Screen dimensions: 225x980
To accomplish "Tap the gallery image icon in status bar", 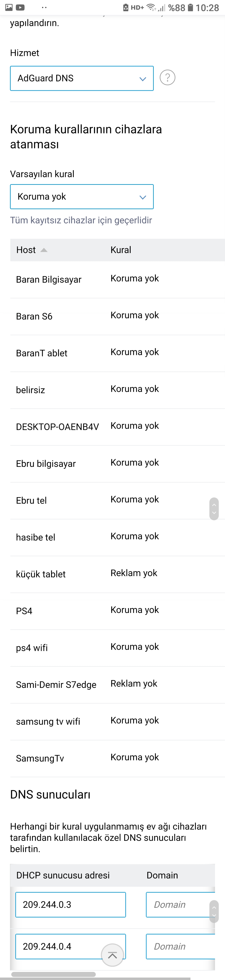I will point(9,7).
